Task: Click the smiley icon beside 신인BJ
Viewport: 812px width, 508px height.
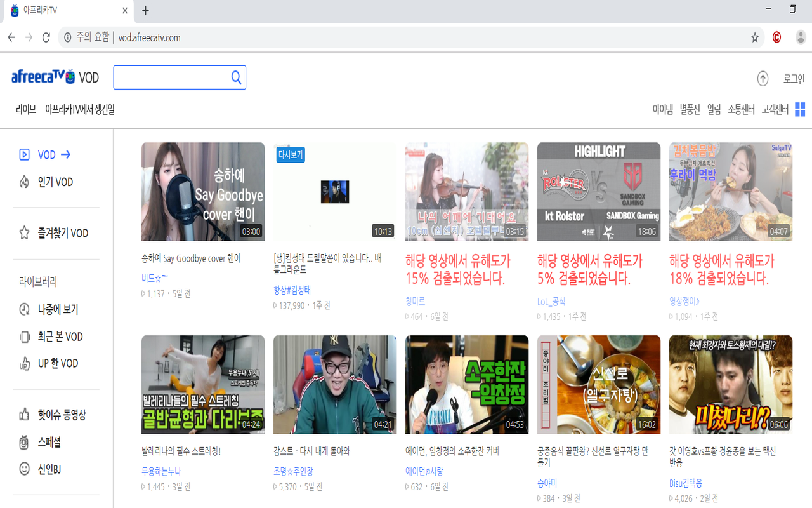Action: point(24,469)
